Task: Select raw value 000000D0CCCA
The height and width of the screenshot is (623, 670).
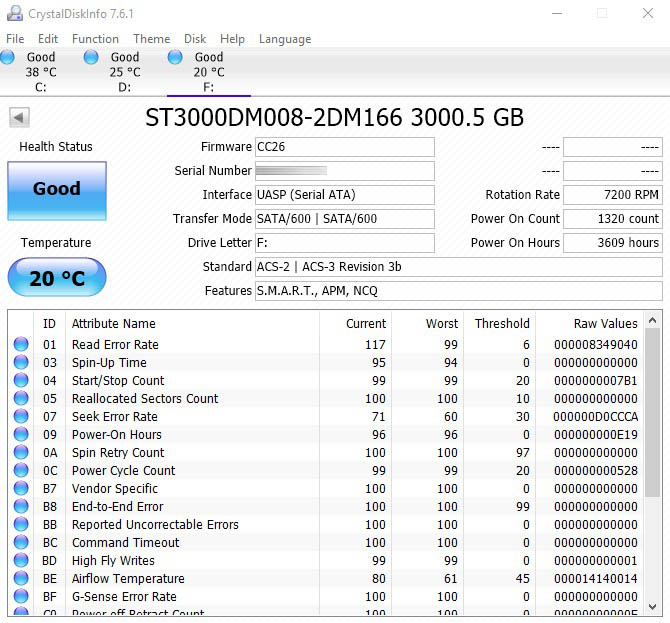Action: point(596,416)
